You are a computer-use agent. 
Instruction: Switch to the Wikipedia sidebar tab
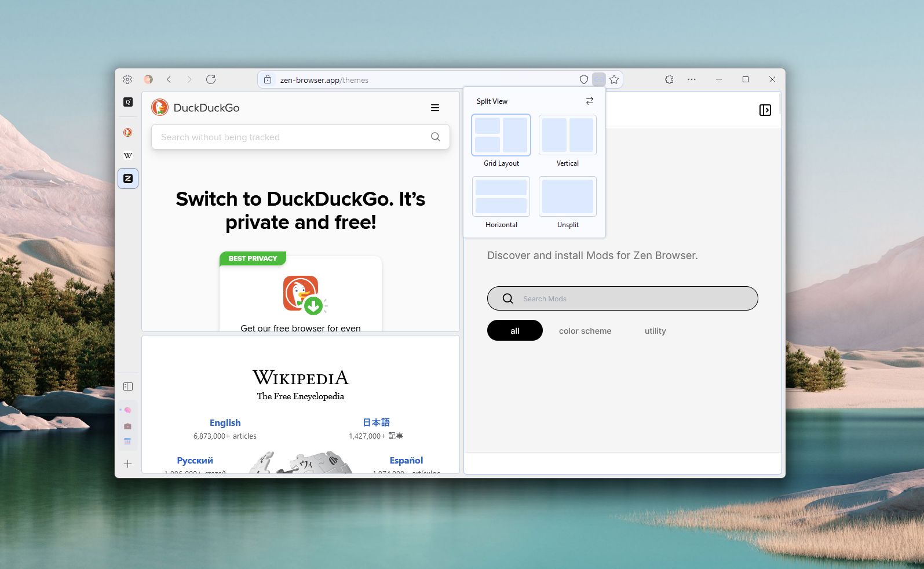tap(128, 155)
